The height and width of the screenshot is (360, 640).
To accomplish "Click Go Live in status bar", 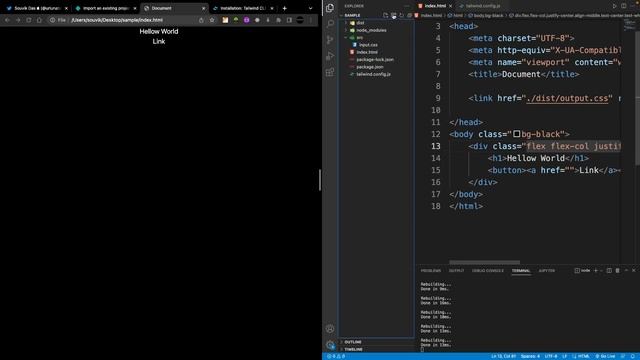I will click(605, 356).
